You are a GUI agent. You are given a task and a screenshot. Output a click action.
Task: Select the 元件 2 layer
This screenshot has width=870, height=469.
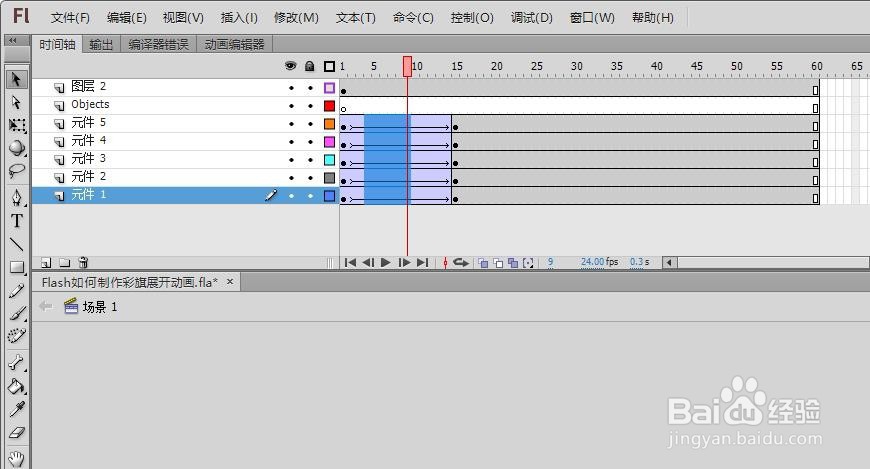[x=185, y=178]
